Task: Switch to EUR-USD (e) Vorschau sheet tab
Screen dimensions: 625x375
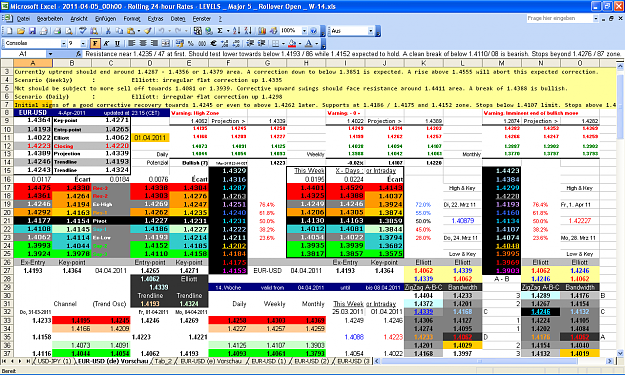Action: click(x=211, y=361)
